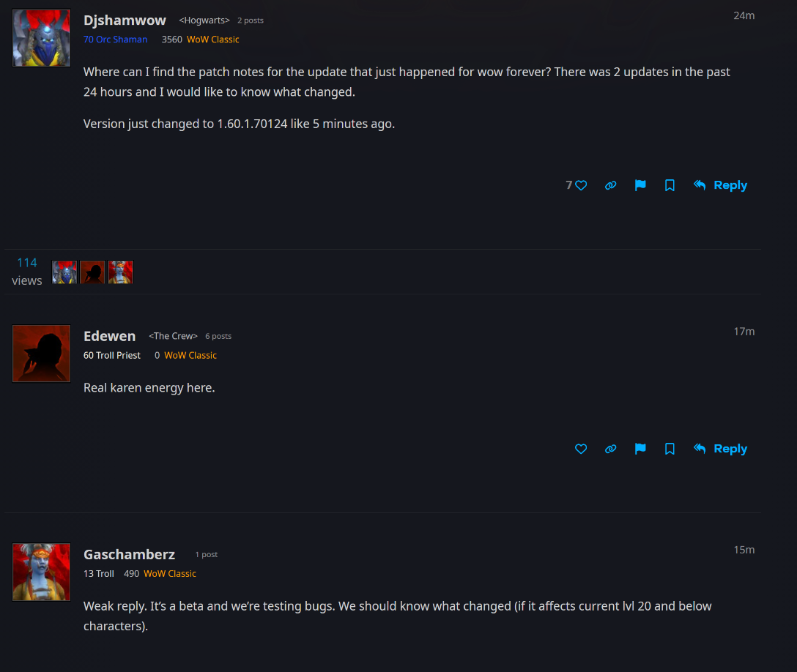Click Djshamwow's large avatar image

click(x=41, y=38)
